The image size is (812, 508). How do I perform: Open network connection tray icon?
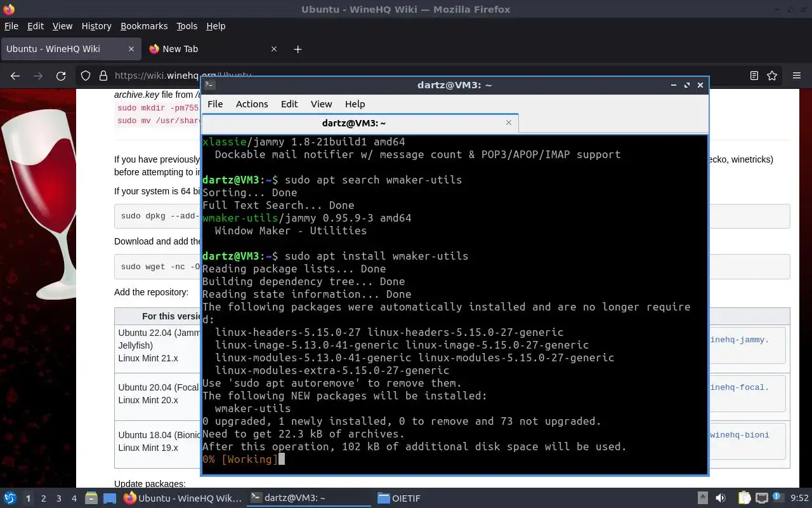[x=762, y=498]
